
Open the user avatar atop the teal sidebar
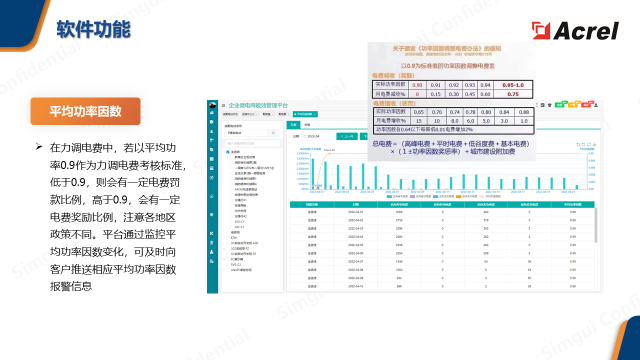click(212, 105)
